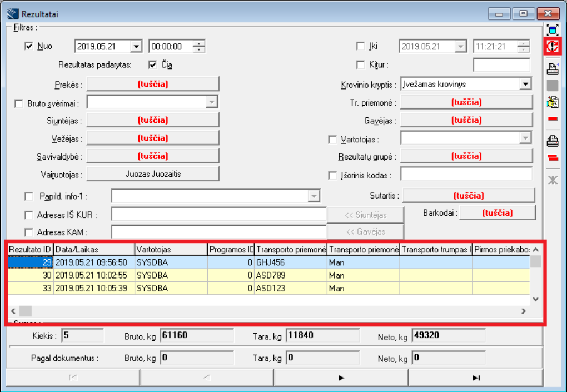Open the Papild. info-1 combo box
Viewport: 567px width, 392px height.
tap(314, 196)
